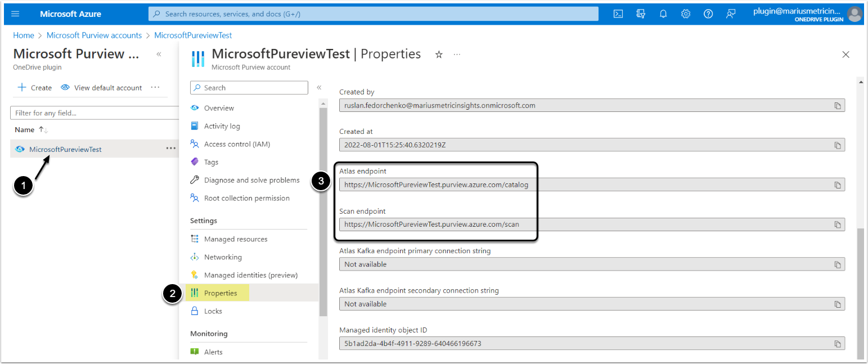The width and height of the screenshot is (868, 364).
Task: Favorite this page with the star icon
Action: click(x=439, y=55)
